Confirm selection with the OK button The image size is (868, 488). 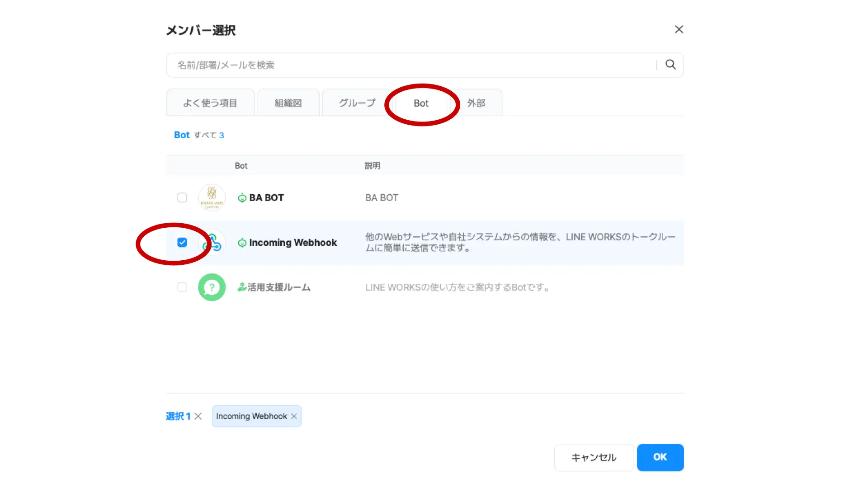point(660,457)
